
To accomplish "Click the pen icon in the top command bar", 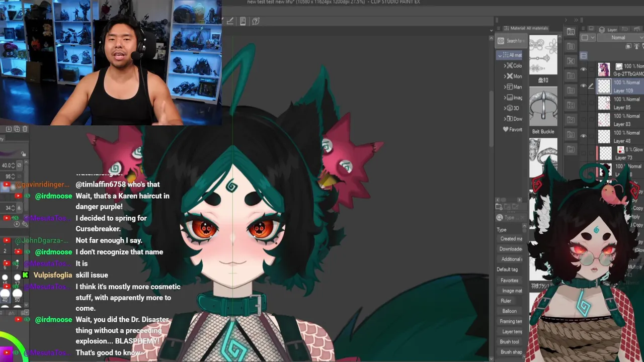I will tap(230, 21).
